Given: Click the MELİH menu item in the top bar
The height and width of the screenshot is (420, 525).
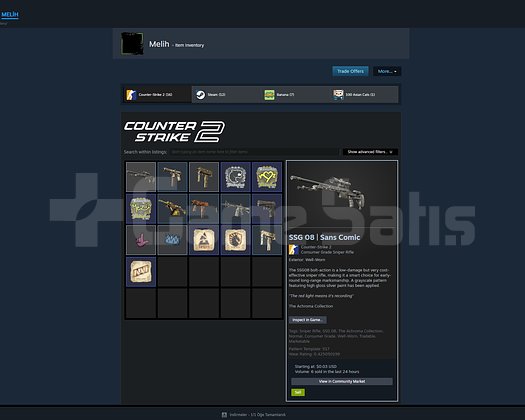Looking at the screenshot, I should pos(10,14).
